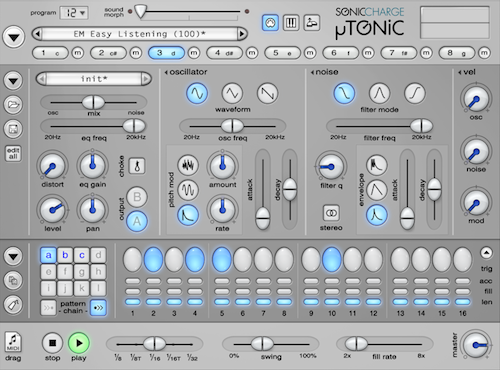The width and height of the screenshot is (500, 370).
Task: Open the program number dropdown
Action: tap(74, 13)
